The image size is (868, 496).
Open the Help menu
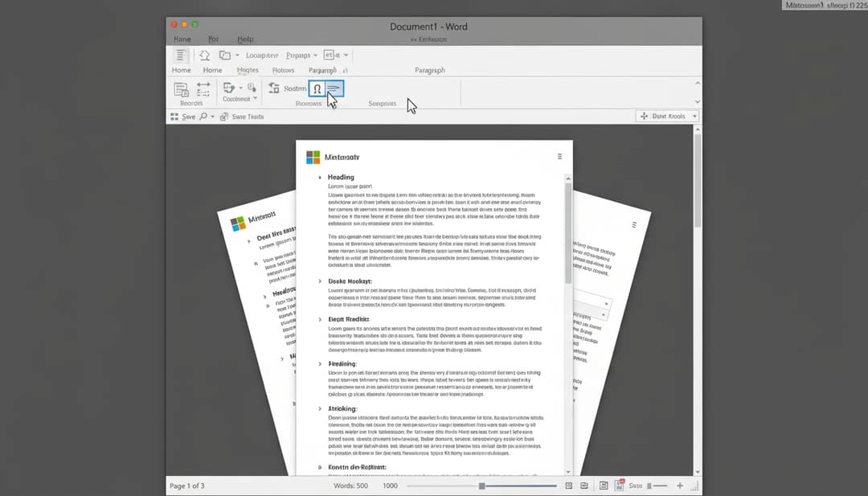pos(244,39)
